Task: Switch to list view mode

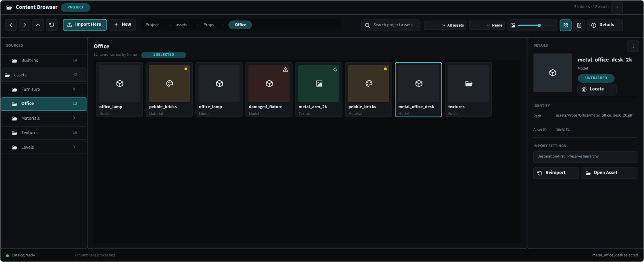Action: pyautogui.click(x=579, y=25)
